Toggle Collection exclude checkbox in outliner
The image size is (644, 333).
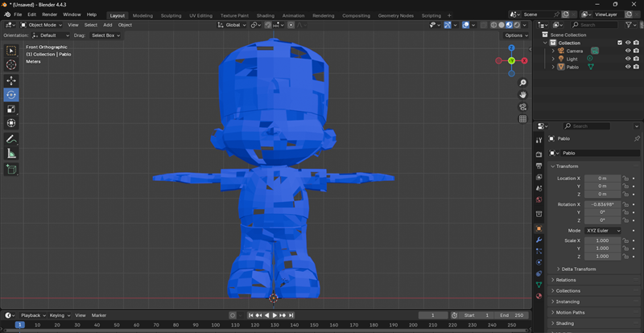pyautogui.click(x=620, y=43)
